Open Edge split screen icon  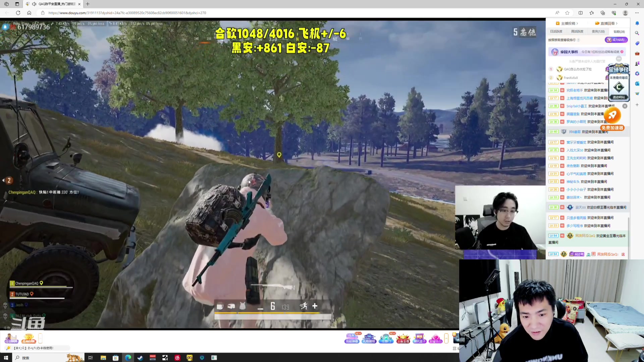point(581,13)
